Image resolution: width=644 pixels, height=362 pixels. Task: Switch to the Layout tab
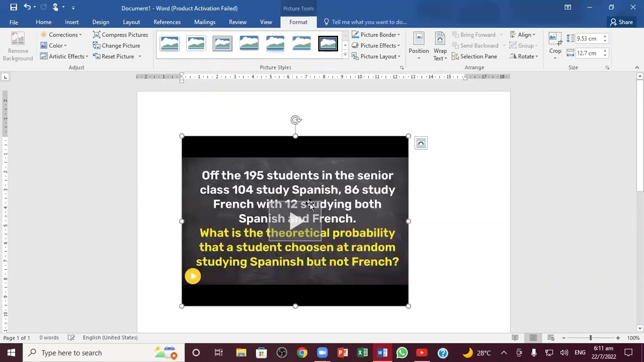pyautogui.click(x=131, y=22)
